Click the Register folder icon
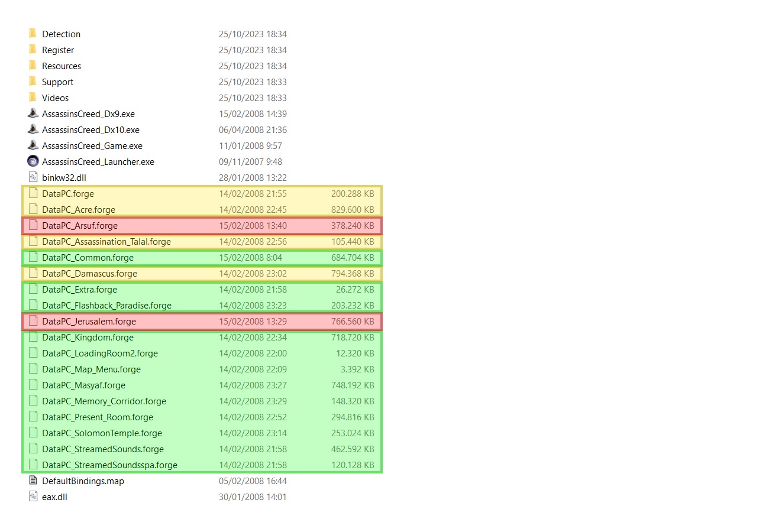 [33, 50]
